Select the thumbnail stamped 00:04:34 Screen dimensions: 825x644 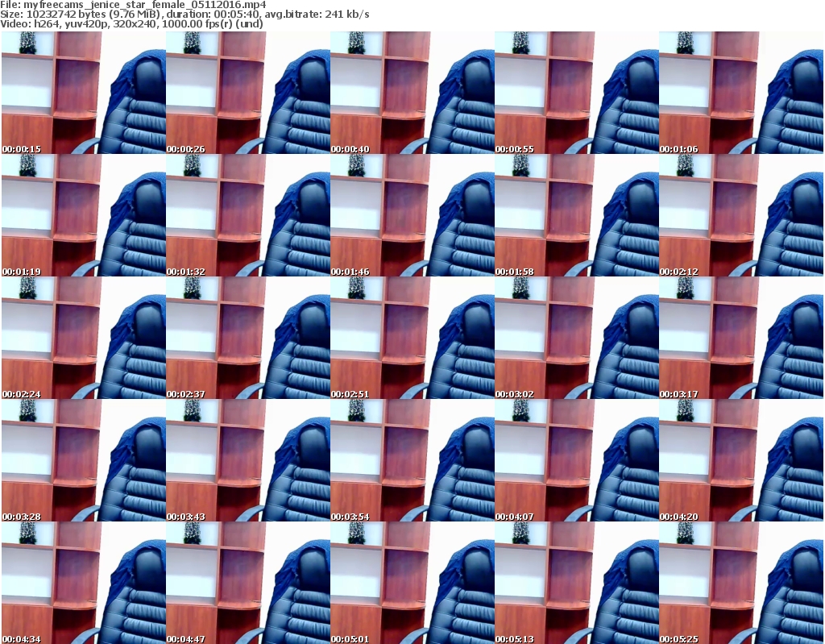pyautogui.click(x=83, y=583)
